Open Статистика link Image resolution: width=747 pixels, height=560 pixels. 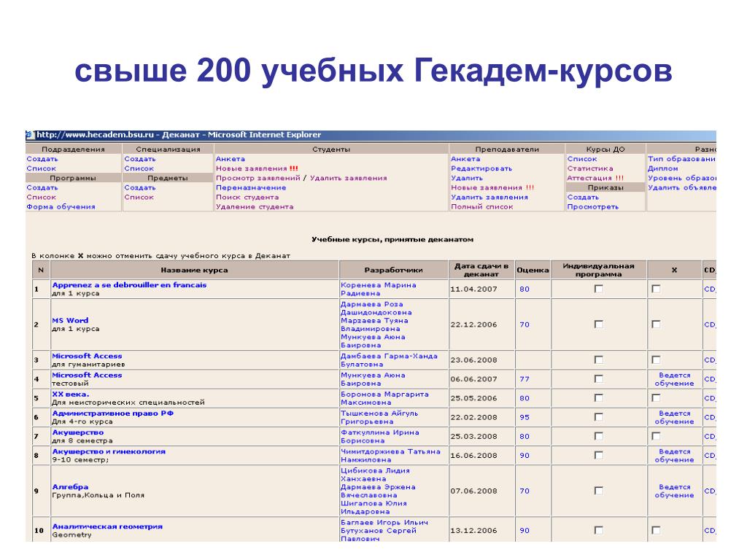[x=590, y=168]
